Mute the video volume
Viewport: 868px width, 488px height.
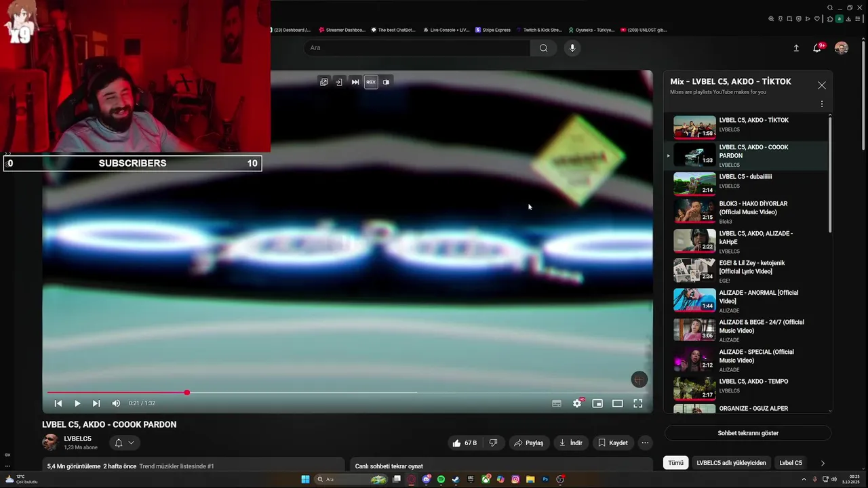click(116, 403)
